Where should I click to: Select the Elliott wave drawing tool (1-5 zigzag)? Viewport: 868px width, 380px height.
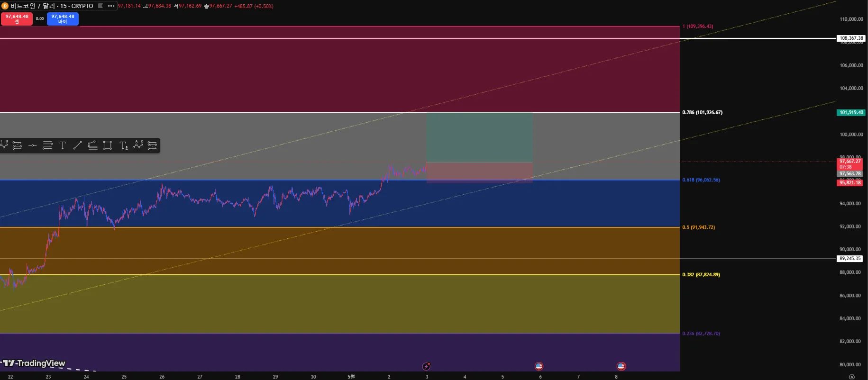(4, 145)
